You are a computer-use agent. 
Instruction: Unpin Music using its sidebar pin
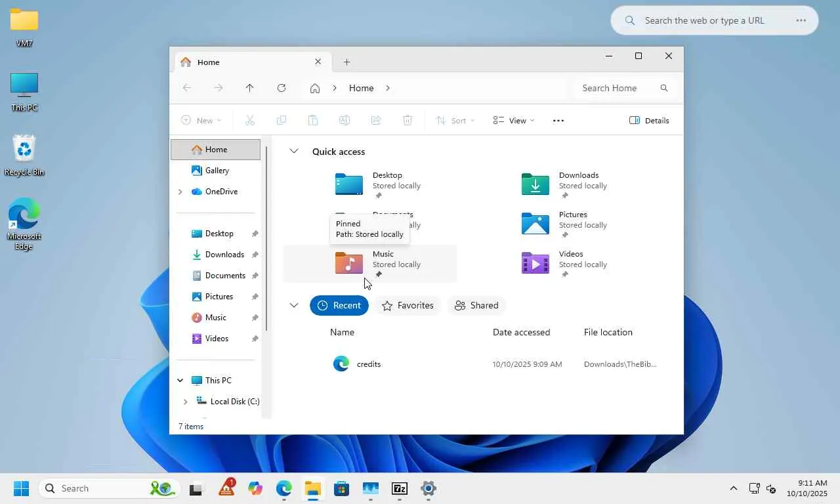tap(255, 318)
